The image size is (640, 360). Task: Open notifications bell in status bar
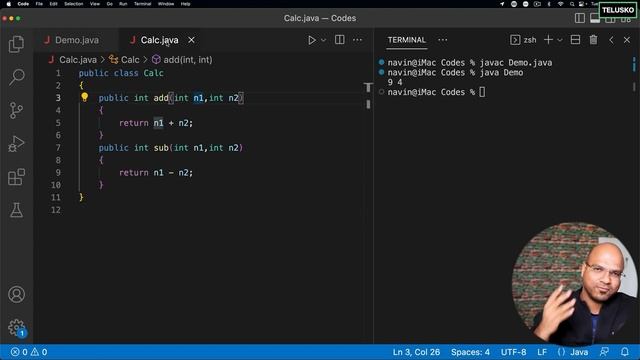pyautogui.click(x=625, y=352)
